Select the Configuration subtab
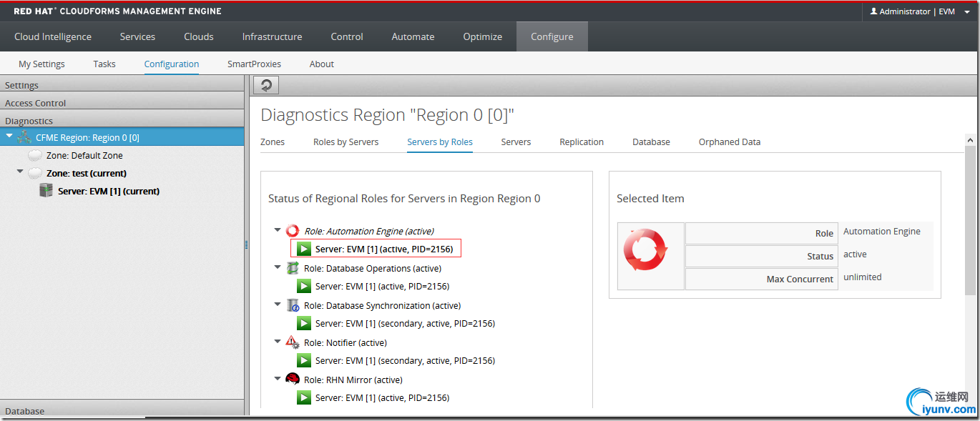Viewport: 980px width, 421px height. point(172,64)
